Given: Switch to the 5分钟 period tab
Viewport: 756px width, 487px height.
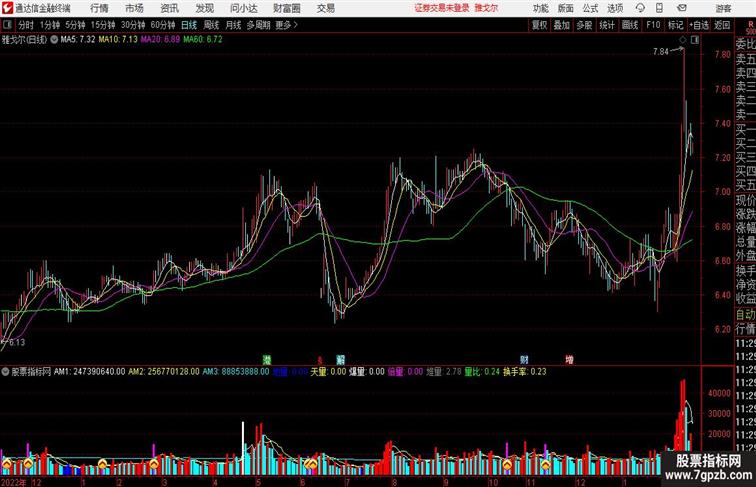Looking at the screenshot, I should (75, 25).
